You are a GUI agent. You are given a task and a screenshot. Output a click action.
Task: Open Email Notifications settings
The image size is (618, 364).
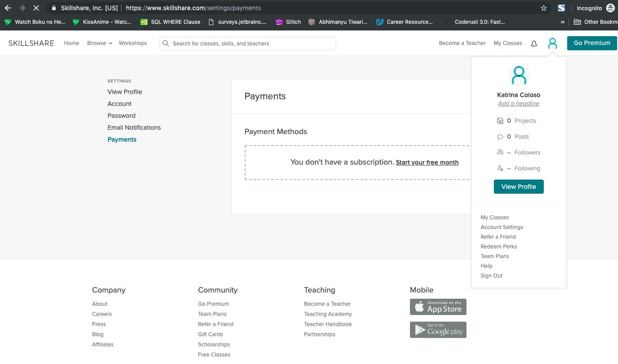134,128
